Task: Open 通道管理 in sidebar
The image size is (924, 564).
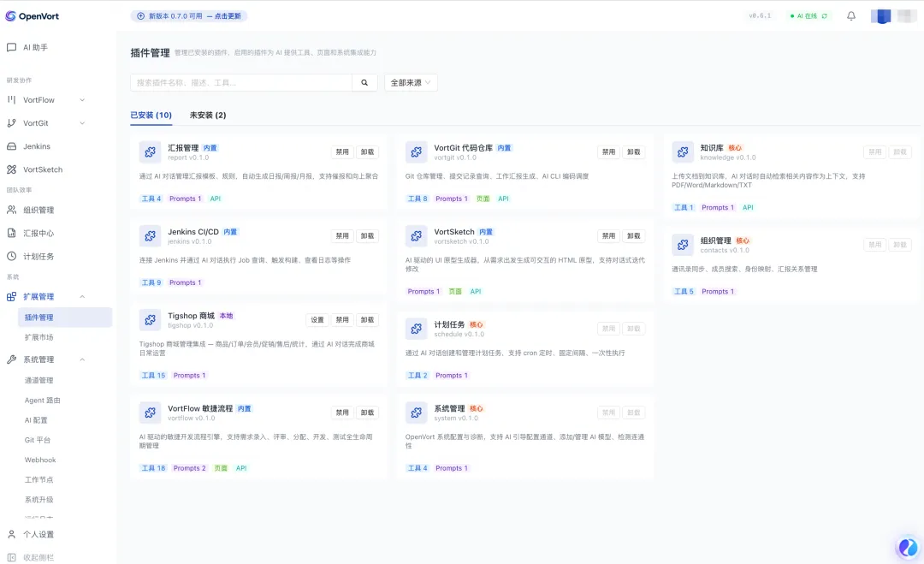Action: tap(38, 380)
